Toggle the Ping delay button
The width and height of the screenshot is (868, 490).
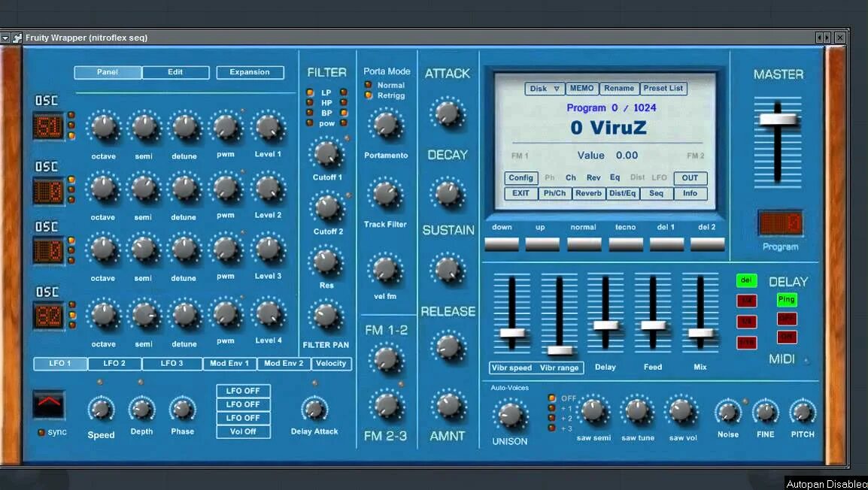[787, 300]
